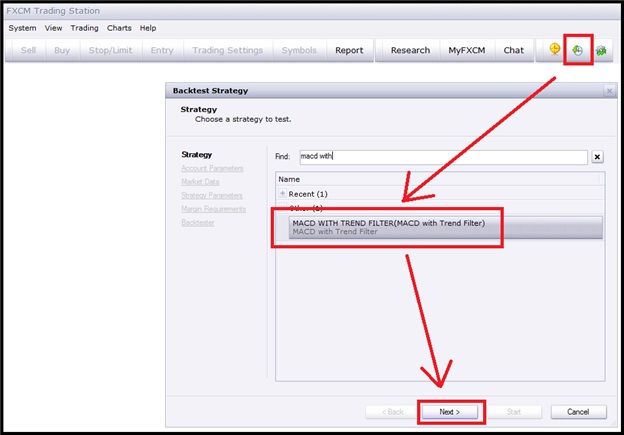Click the Buy toolbar button

pos(62,50)
